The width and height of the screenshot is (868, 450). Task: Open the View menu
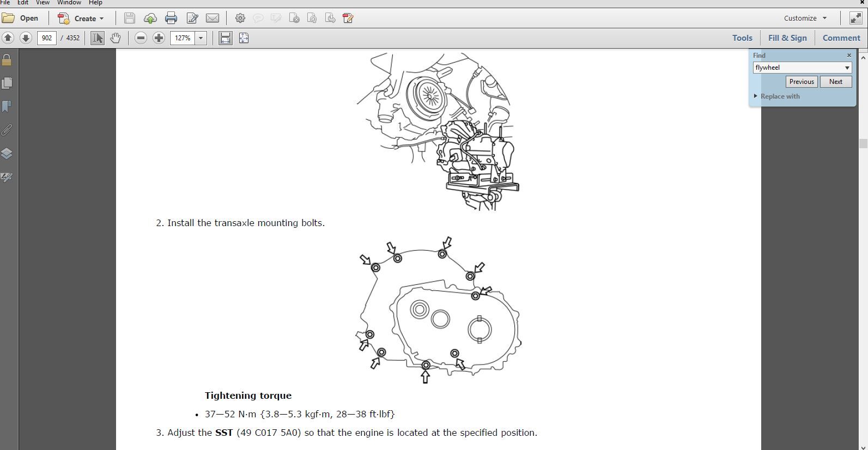tap(43, 3)
